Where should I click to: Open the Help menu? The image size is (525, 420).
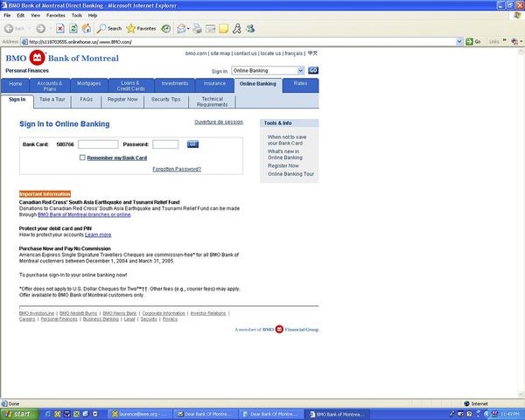pos(93,16)
